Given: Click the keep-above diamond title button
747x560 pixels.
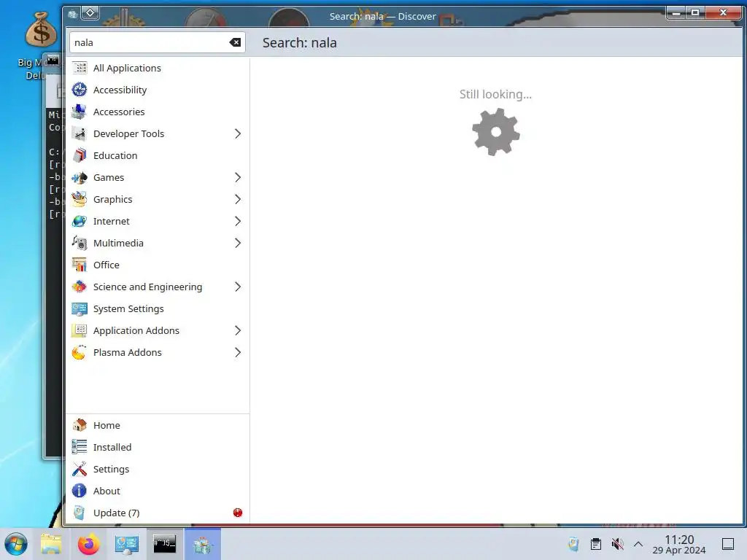Looking at the screenshot, I should pos(90,12).
